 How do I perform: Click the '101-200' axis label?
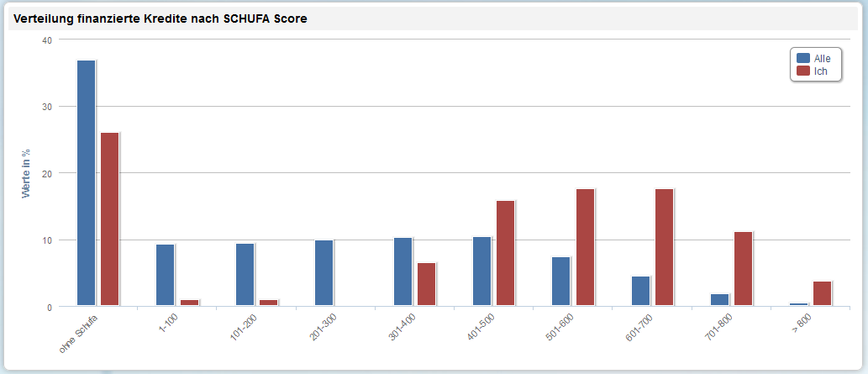pos(244,326)
